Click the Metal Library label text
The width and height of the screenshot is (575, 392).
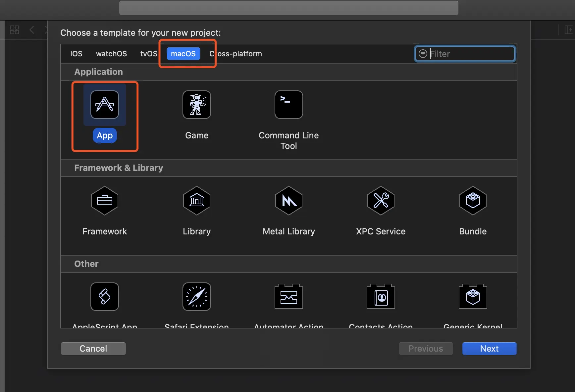coord(289,231)
